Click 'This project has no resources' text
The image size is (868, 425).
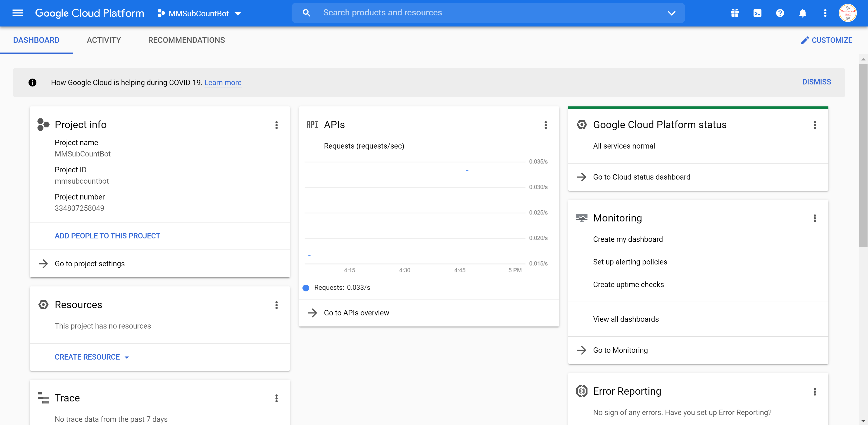(103, 326)
